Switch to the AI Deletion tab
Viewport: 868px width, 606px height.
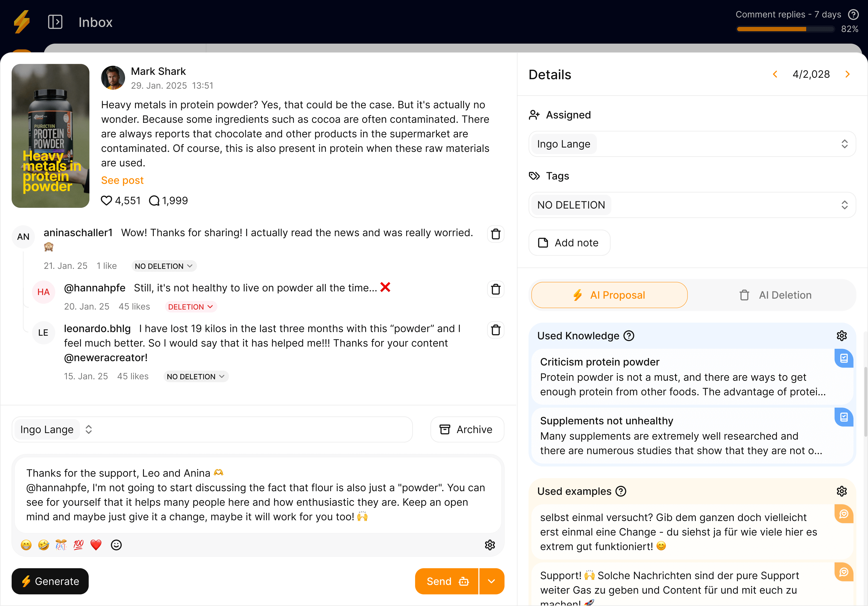coord(775,295)
